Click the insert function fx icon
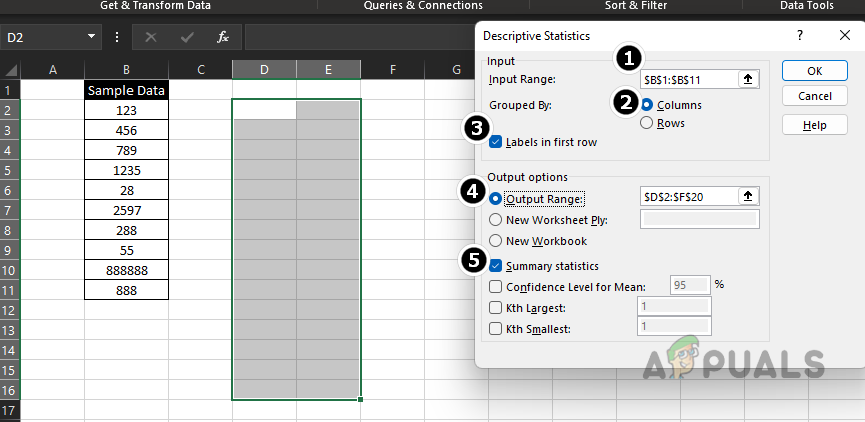The image size is (865, 422). pos(224,37)
